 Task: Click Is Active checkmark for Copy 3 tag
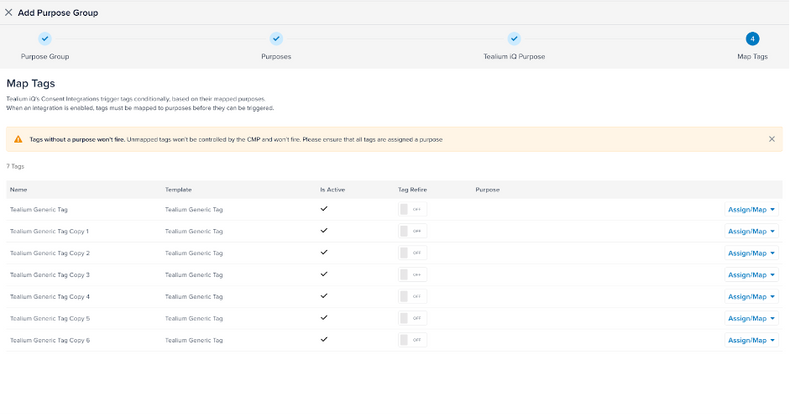tap(323, 274)
